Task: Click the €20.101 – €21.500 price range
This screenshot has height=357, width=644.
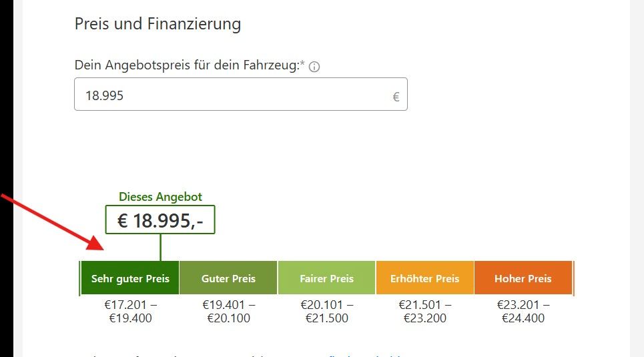Action: tap(327, 312)
